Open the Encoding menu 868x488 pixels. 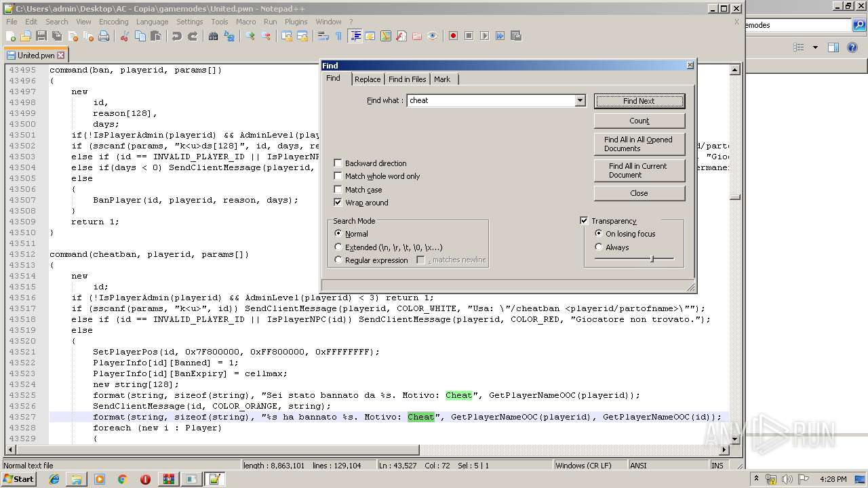[113, 22]
